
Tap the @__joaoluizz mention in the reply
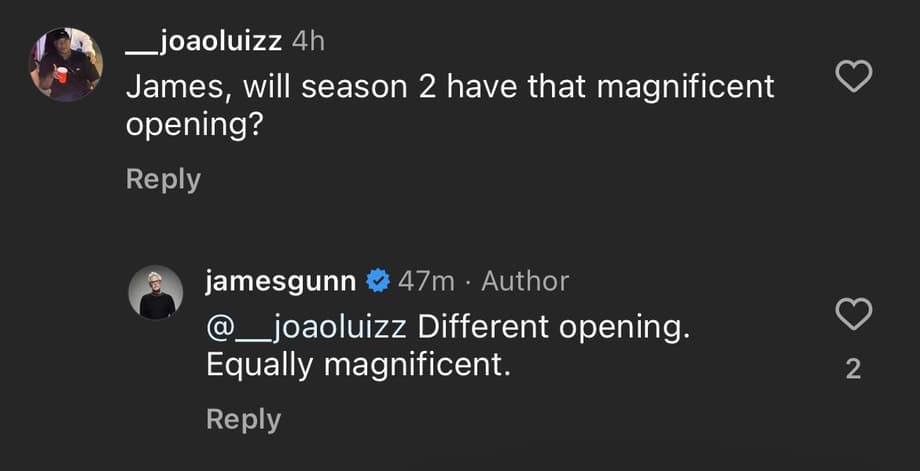(306, 326)
